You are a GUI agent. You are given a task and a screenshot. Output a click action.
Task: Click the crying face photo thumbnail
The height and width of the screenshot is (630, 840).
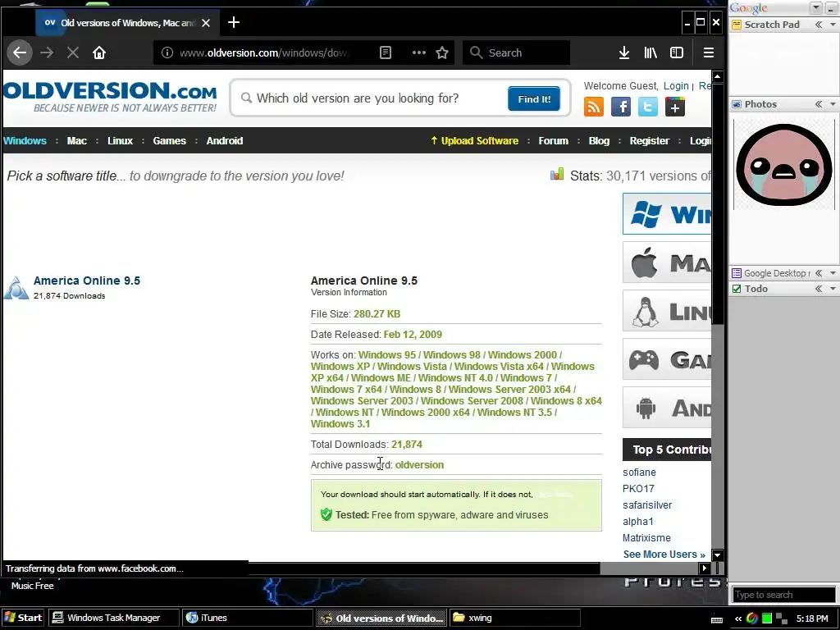(783, 164)
